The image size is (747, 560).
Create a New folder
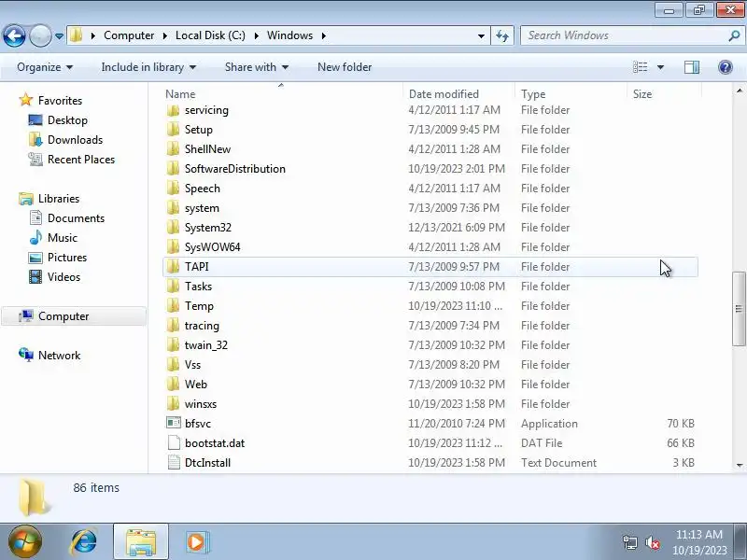tap(345, 67)
